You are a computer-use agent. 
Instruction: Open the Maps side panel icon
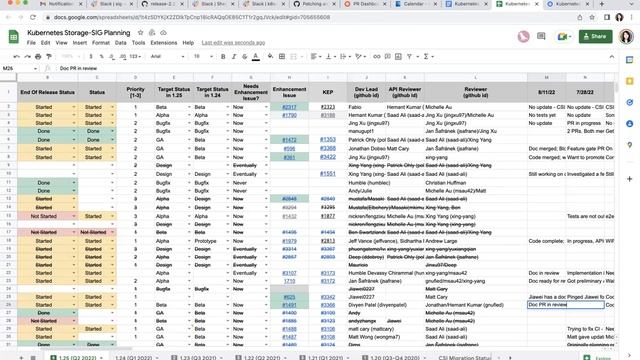click(629, 145)
